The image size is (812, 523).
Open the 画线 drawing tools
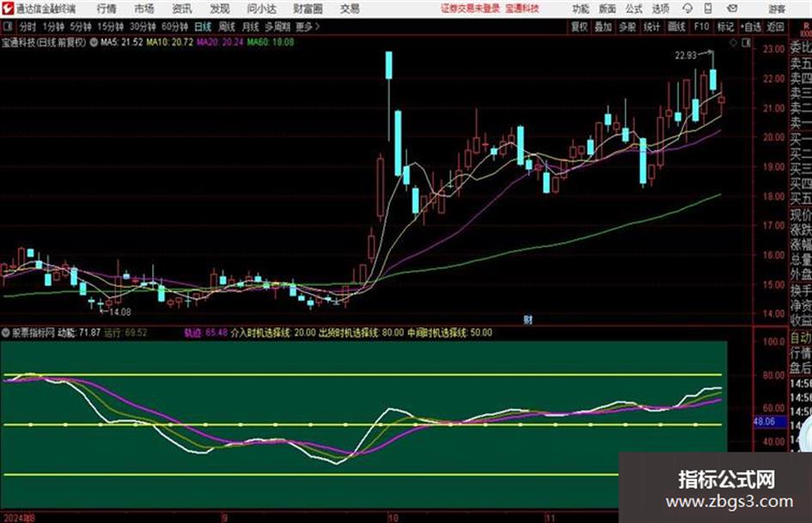point(676,27)
